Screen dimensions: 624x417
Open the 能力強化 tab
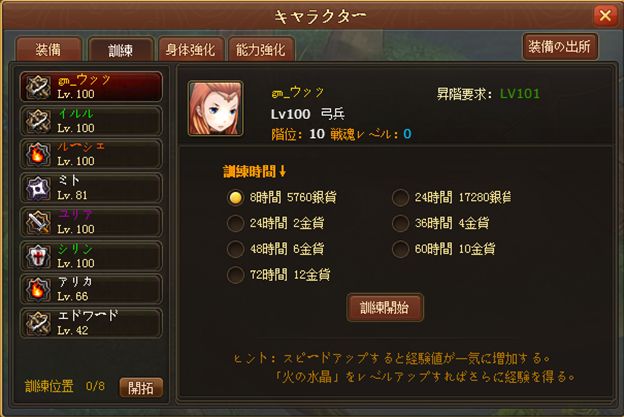point(261,50)
